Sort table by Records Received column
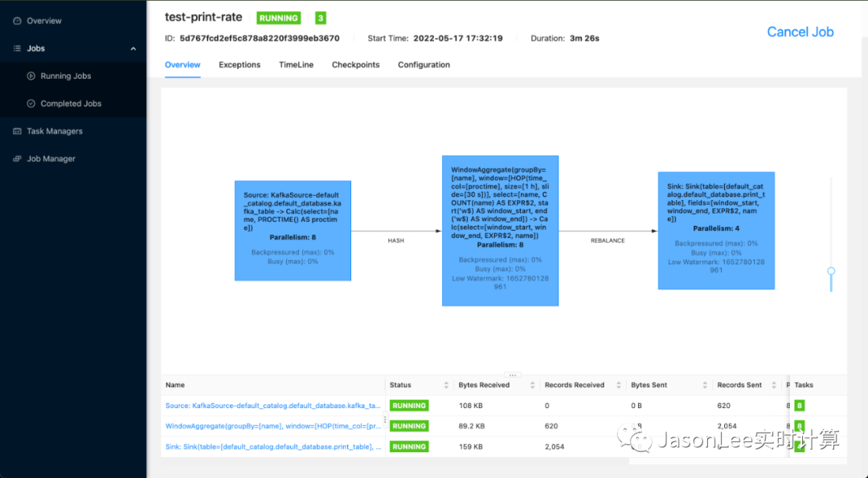The width and height of the screenshot is (868, 478). pyautogui.click(x=618, y=385)
